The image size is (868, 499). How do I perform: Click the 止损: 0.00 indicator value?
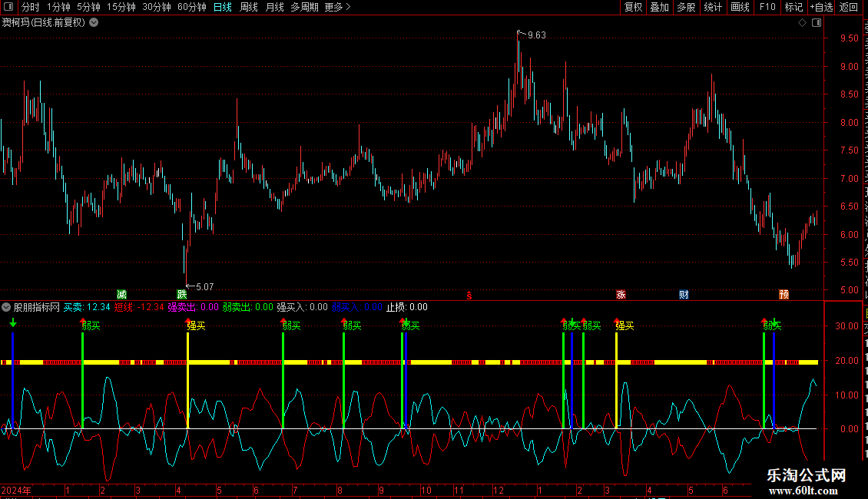click(407, 307)
